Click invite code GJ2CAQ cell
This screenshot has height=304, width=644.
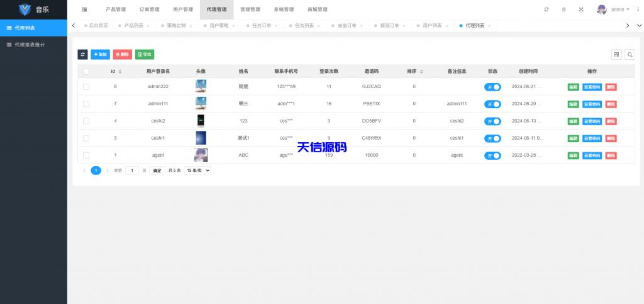[371, 87]
